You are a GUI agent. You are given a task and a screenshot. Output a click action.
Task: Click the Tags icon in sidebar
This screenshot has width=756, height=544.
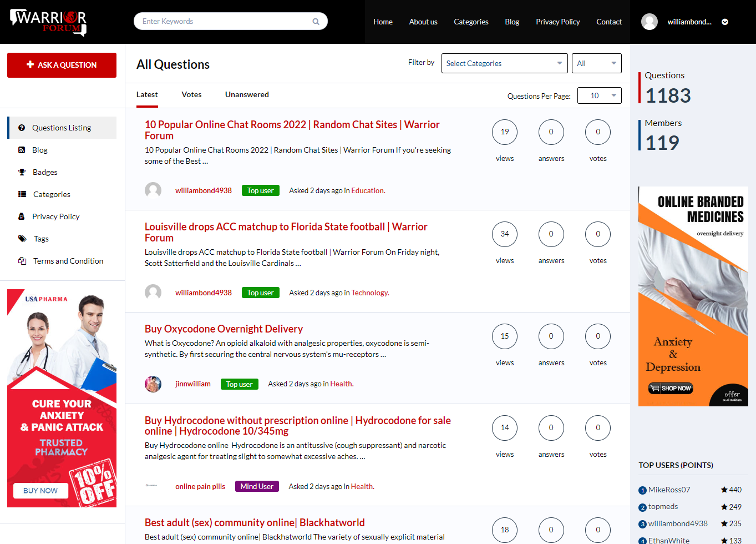(22, 239)
